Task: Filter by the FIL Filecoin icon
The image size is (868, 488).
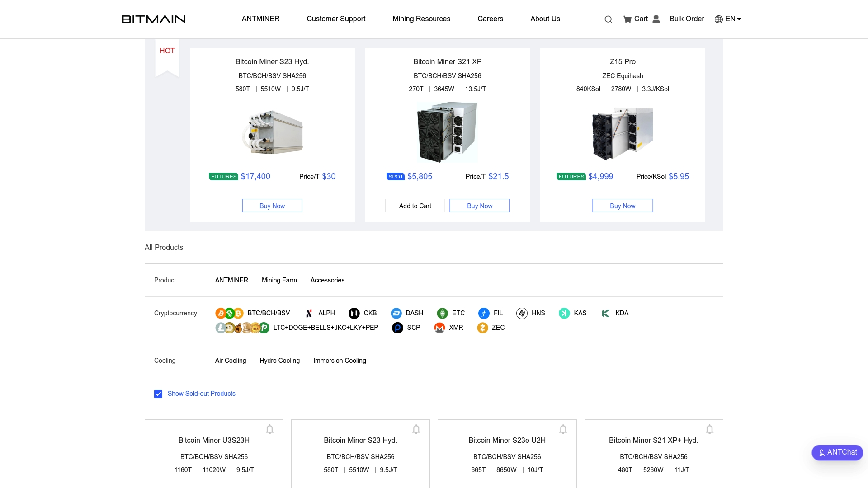Action: pyautogui.click(x=484, y=313)
